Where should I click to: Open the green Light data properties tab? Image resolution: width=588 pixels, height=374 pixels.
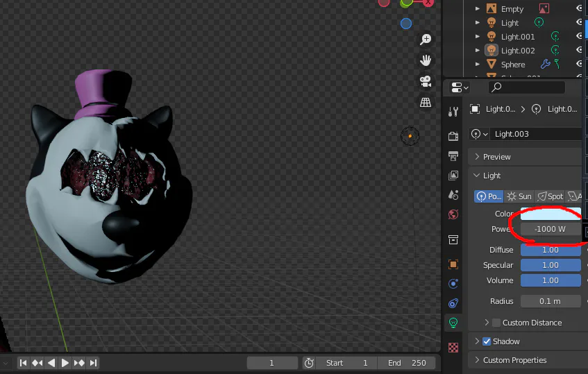[453, 323]
